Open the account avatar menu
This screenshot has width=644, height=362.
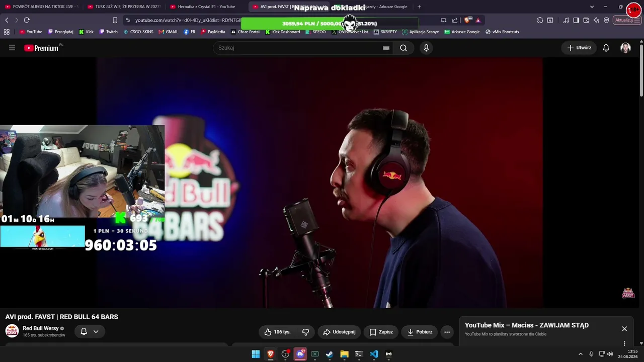point(625,48)
